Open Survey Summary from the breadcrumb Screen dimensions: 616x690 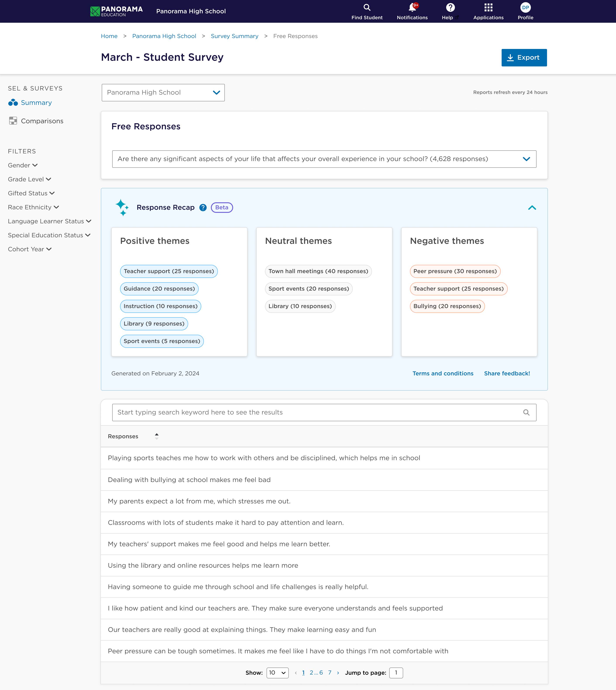coord(234,36)
